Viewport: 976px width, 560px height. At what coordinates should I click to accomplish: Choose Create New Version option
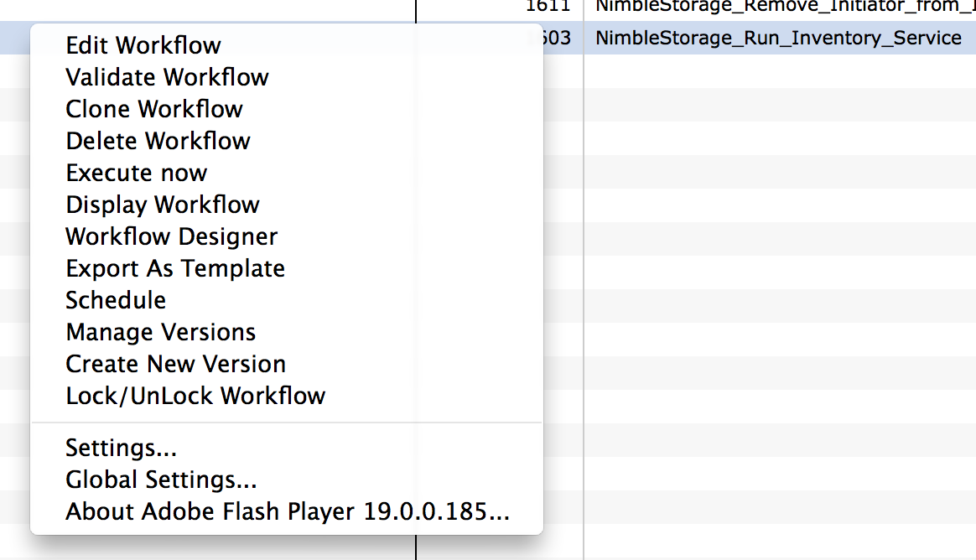point(175,364)
